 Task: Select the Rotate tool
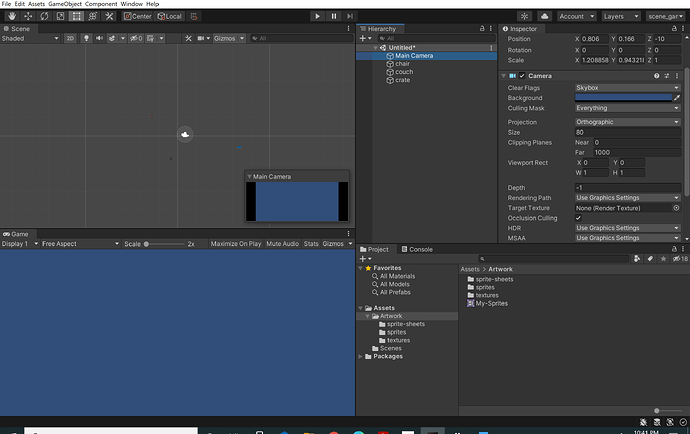coord(44,16)
